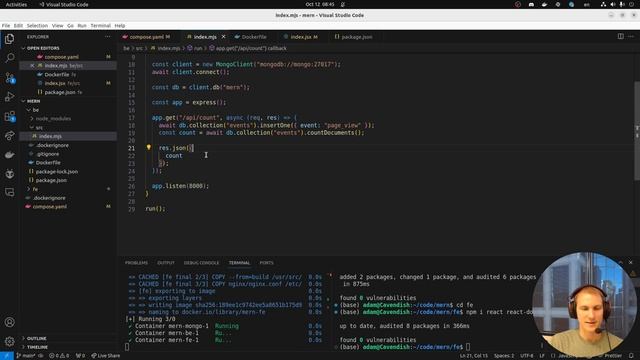Click the remote window indicator in status bar
This screenshot has height=360, width=640.
[7, 356]
